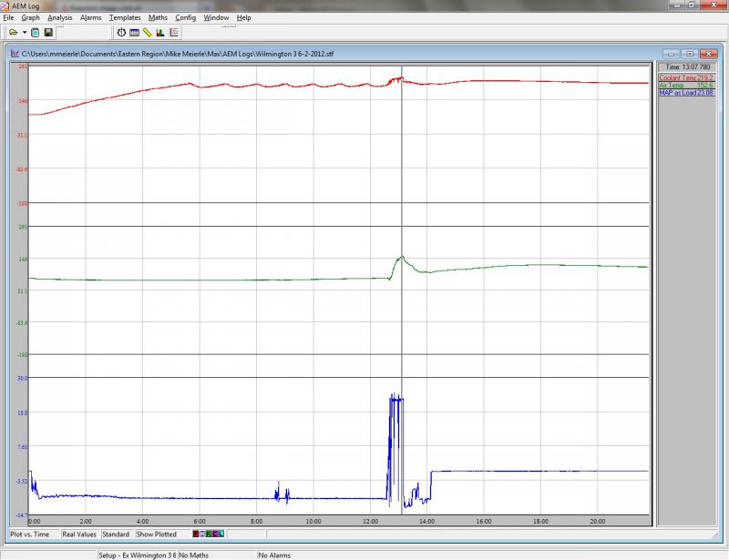Expand the open file dropdown arrow
729x560 pixels.
(24, 33)
